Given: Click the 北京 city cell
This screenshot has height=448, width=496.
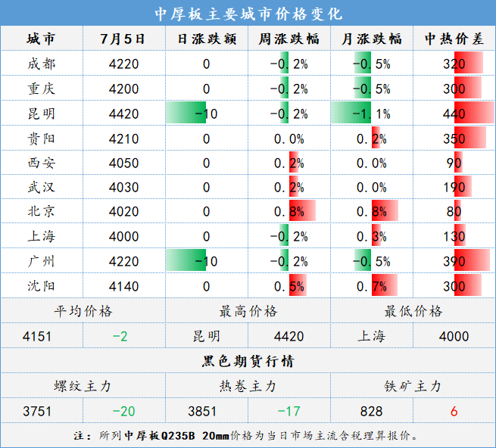Looking at the screenshot, I should tap(42, 211).
